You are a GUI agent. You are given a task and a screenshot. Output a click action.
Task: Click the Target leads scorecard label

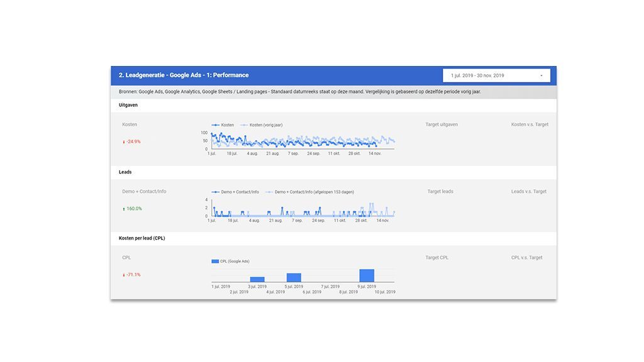pos(440,191)
